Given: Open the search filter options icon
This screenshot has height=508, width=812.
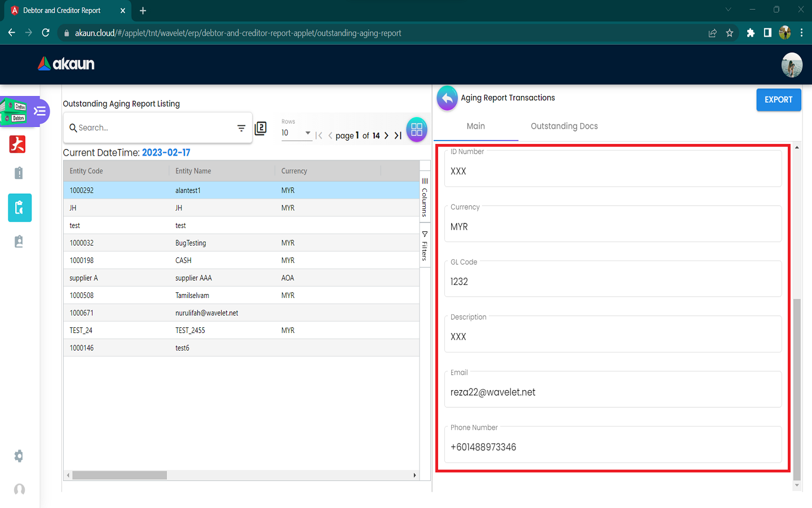Looking at the screenshot, I should 241,128.
